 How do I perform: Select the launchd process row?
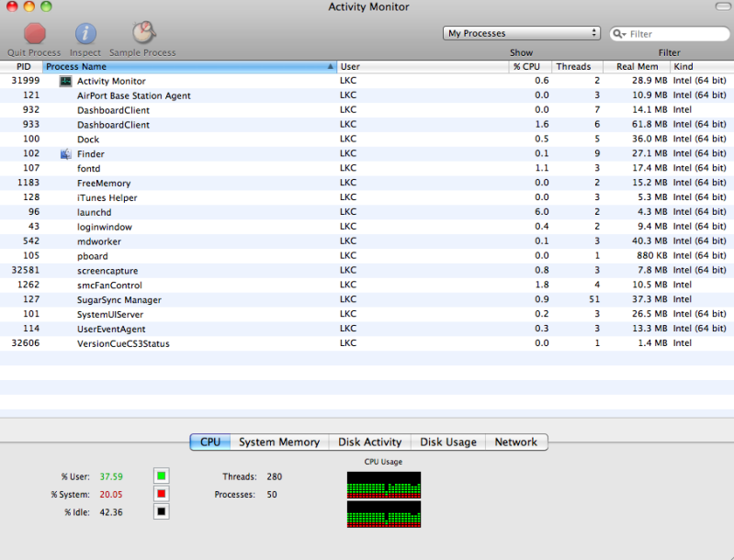click(x=367, y=212)
